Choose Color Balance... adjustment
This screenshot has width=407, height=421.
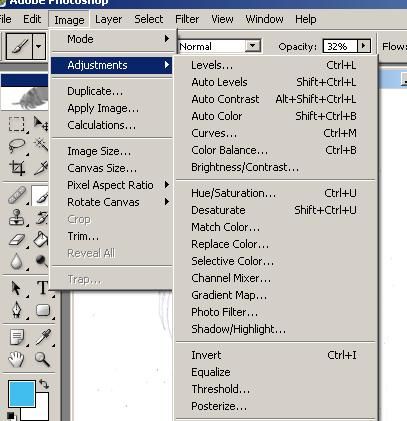(275, 150)
